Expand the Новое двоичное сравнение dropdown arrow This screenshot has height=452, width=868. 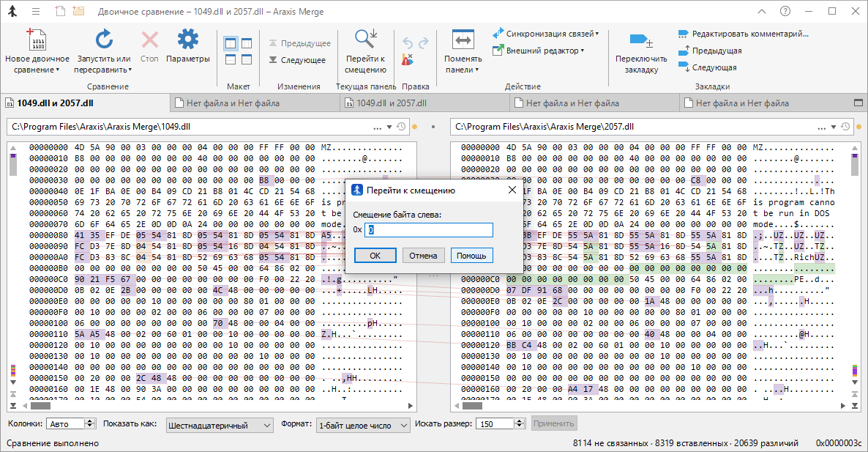[58, 70]
